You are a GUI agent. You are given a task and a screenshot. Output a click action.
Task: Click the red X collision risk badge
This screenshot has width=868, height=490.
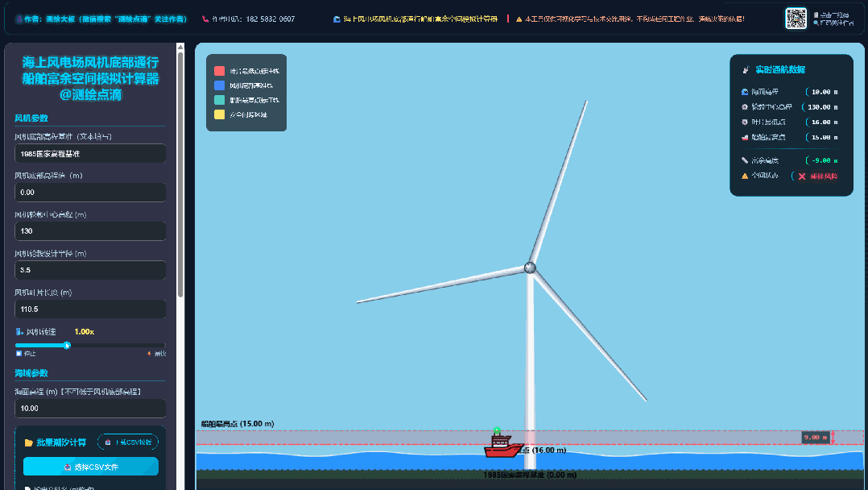pyautogui.click(x=817, y=176)
